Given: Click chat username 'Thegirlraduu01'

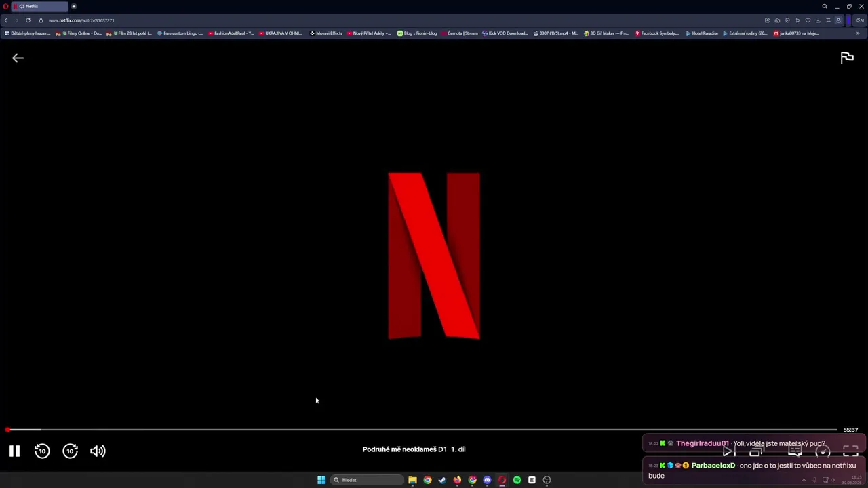Looking at the screenshot, I should click(x=703, y=443).
